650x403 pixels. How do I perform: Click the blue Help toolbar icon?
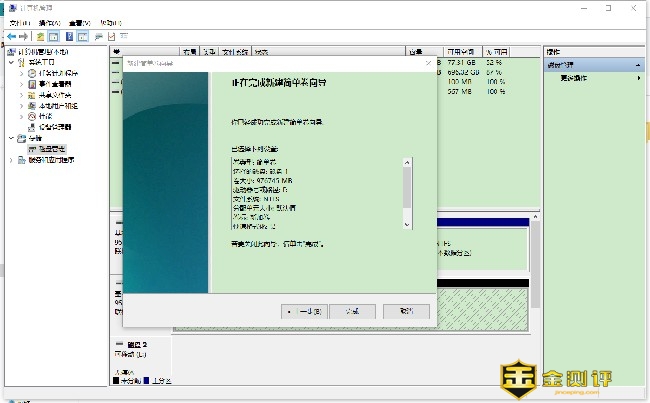click(x=69, y=37)
